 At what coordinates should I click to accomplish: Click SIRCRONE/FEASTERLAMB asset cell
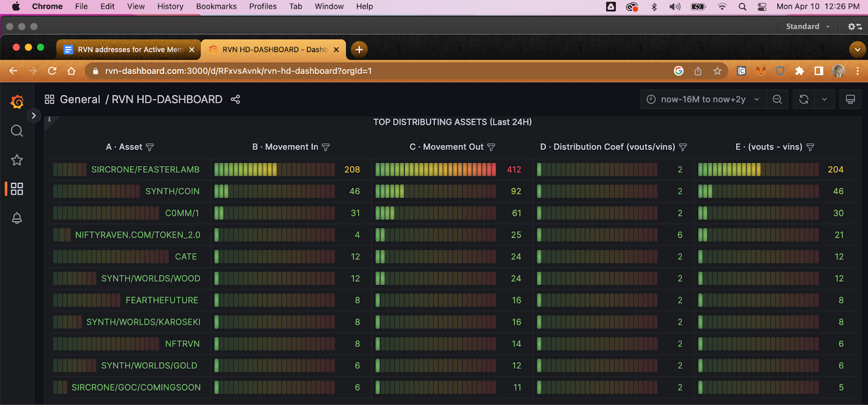coord(145,169)
